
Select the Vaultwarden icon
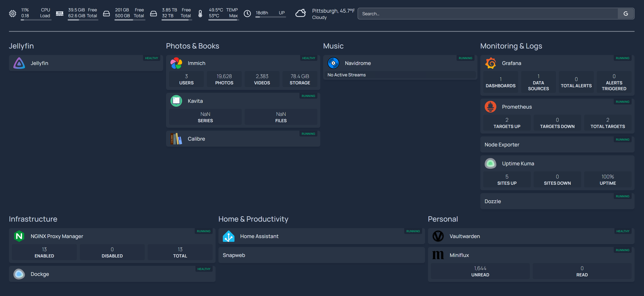tap(438, 236)
